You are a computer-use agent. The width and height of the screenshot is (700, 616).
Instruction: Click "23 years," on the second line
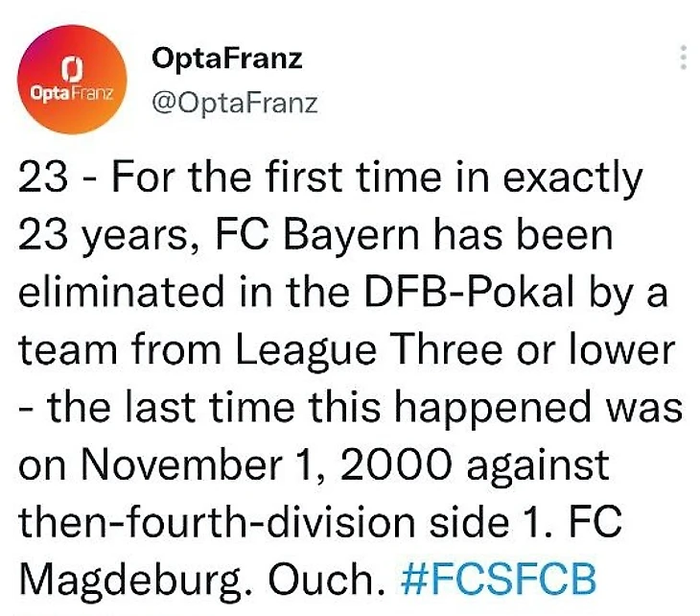click(x=101, y=235)
